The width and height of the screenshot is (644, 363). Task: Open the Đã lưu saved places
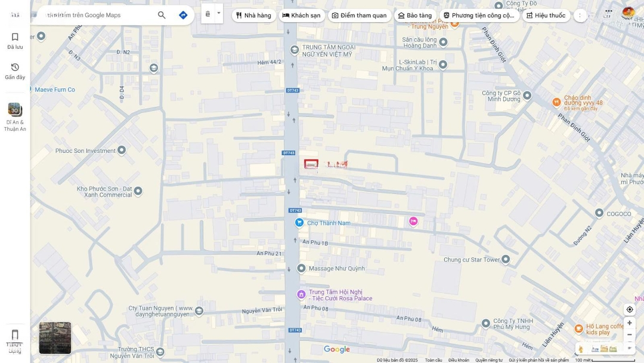coord(15,41)
